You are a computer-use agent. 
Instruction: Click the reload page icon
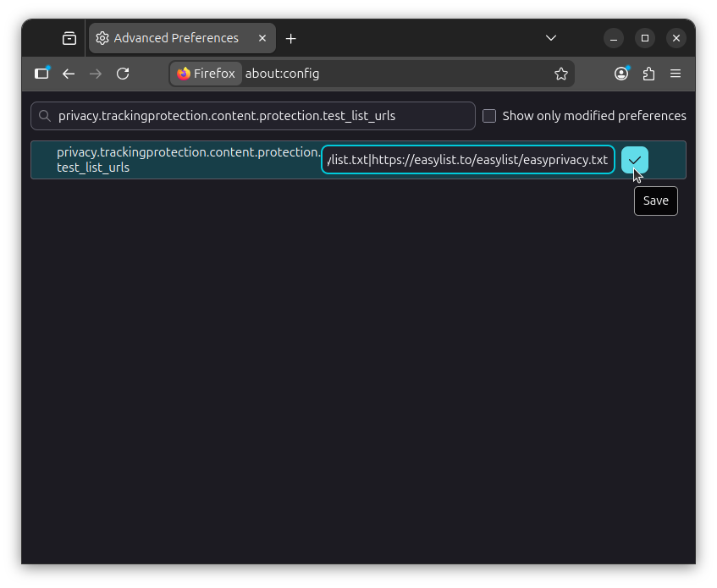tap(123, 74)
